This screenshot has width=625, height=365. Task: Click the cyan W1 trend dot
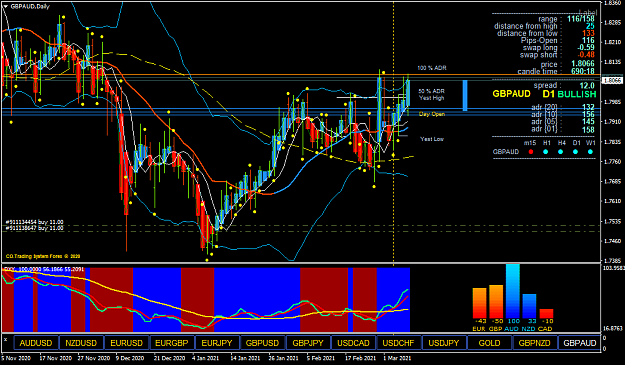point(590,152)
